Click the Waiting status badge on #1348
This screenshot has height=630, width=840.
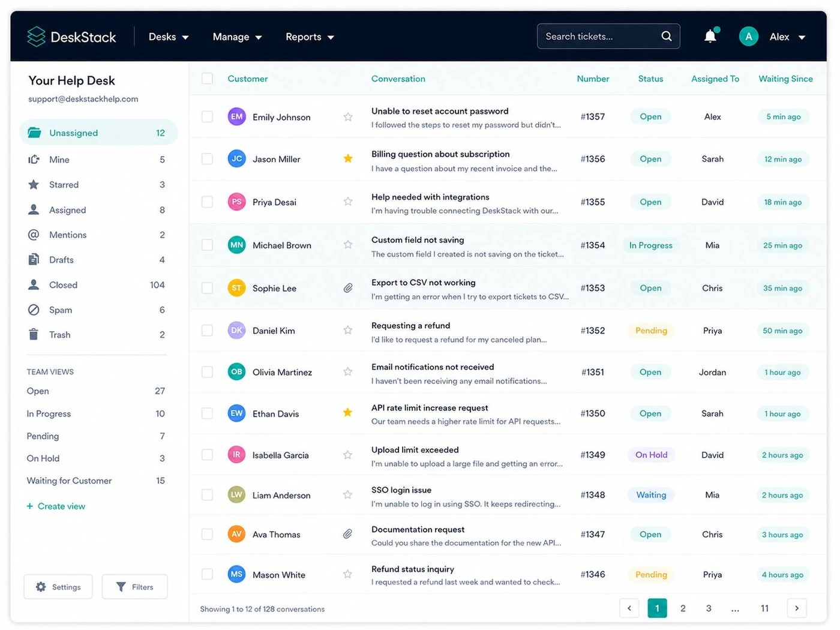(x=651, y=495)
